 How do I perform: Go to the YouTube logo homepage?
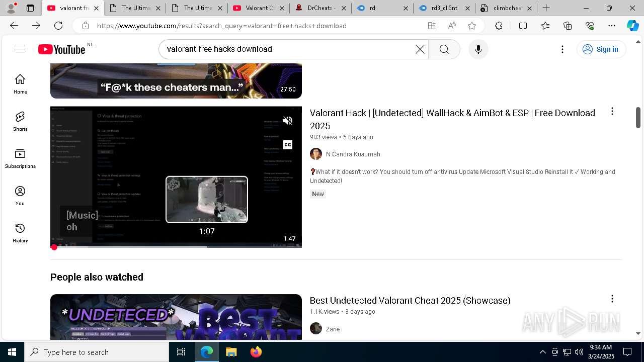pos(62,49)
